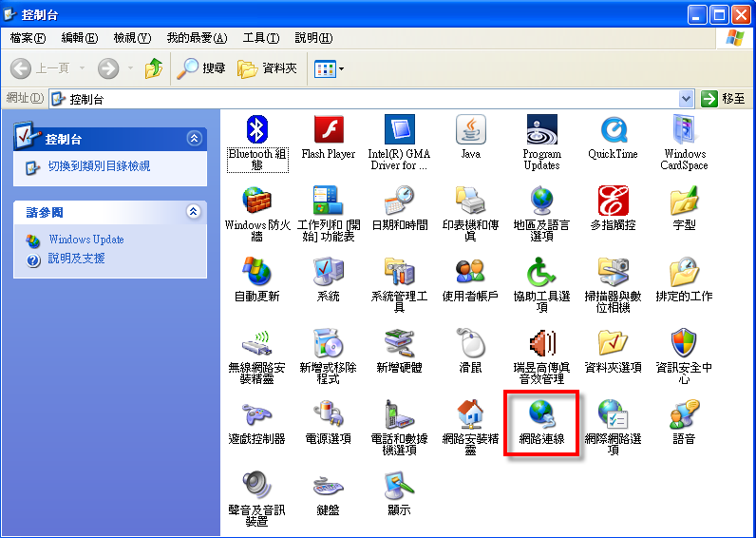Open the Java control panel icon

tap(470, 131)
